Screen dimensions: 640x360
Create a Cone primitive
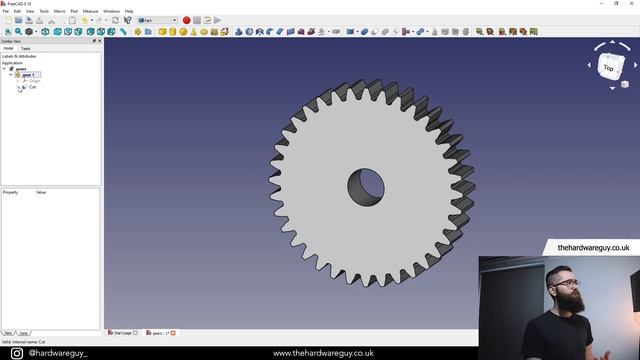193,31
